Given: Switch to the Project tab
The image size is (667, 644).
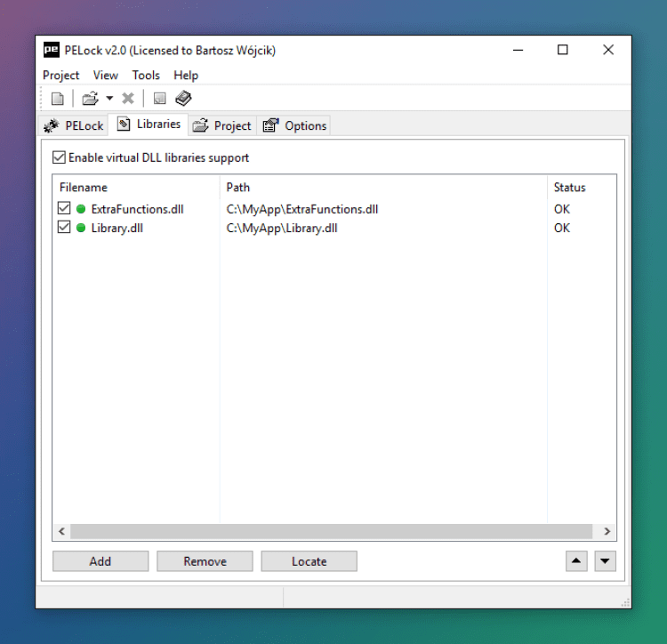Looking at the screenshot, I should [x=222, y=126].
